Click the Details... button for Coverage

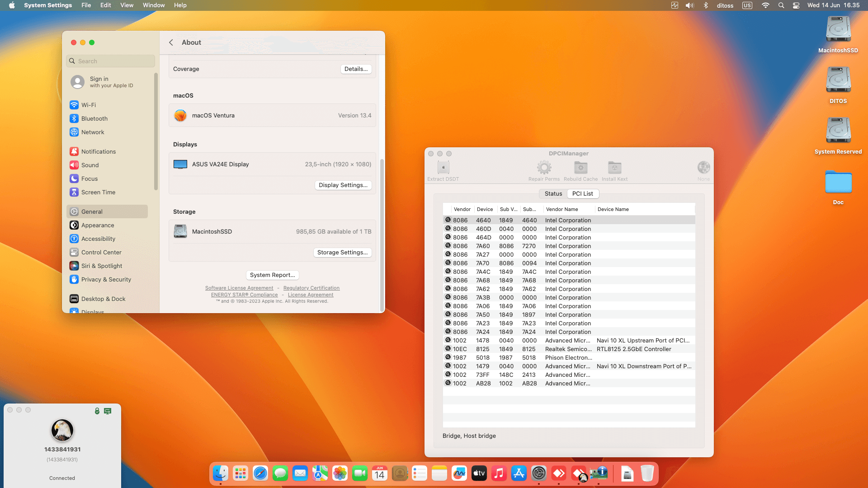coord(356,69)
